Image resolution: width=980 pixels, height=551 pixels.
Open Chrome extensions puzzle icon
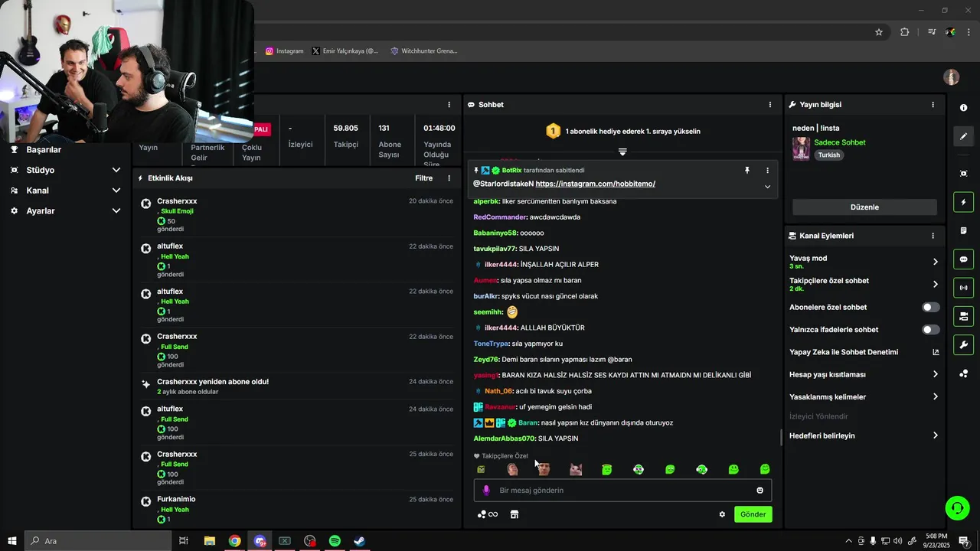(x=904, y=32)
